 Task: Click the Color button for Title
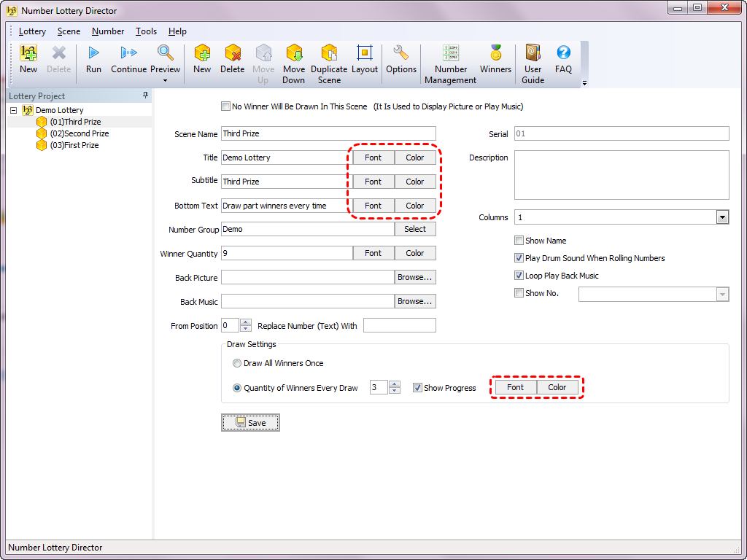(415, 157)
